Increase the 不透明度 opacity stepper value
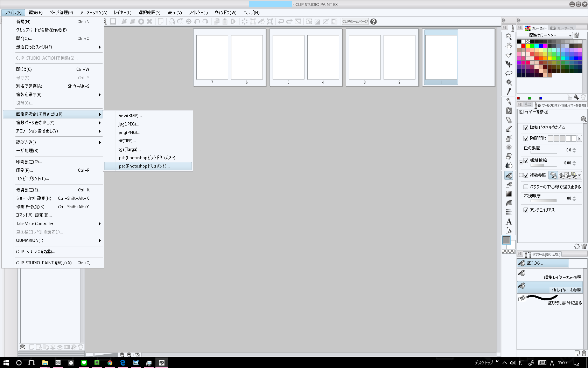Screen dimensions: 588x368 pyautogui.click(x=574, y=197)
